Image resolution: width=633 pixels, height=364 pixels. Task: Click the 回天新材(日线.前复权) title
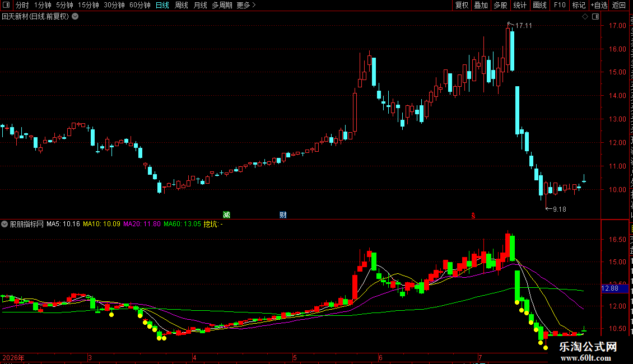(35, 17)
